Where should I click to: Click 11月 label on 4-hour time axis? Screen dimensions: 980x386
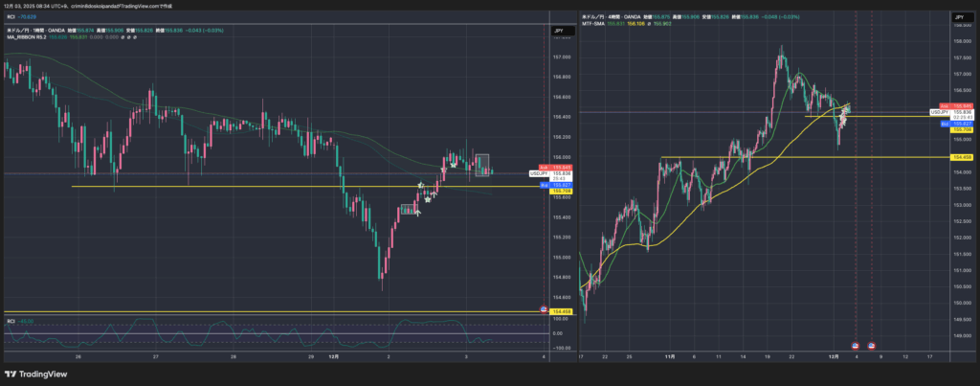pyautogui.click(x=670, y=355)
